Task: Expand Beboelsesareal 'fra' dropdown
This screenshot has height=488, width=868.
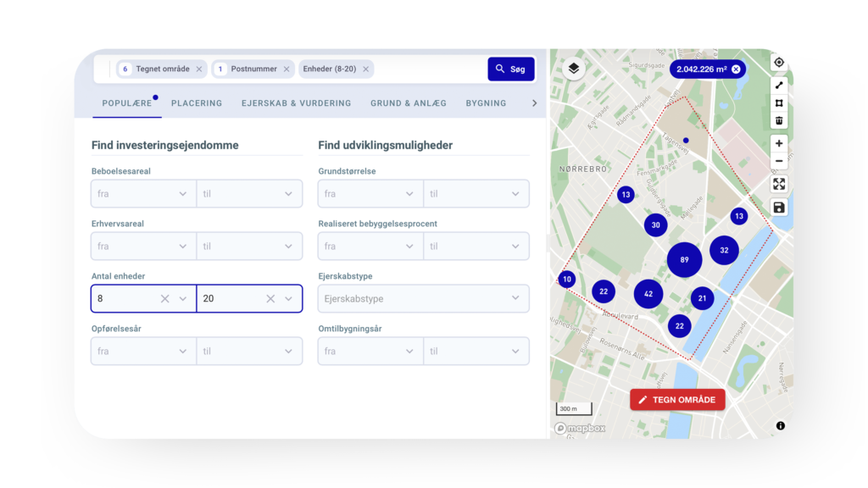Action: (143, 194)
